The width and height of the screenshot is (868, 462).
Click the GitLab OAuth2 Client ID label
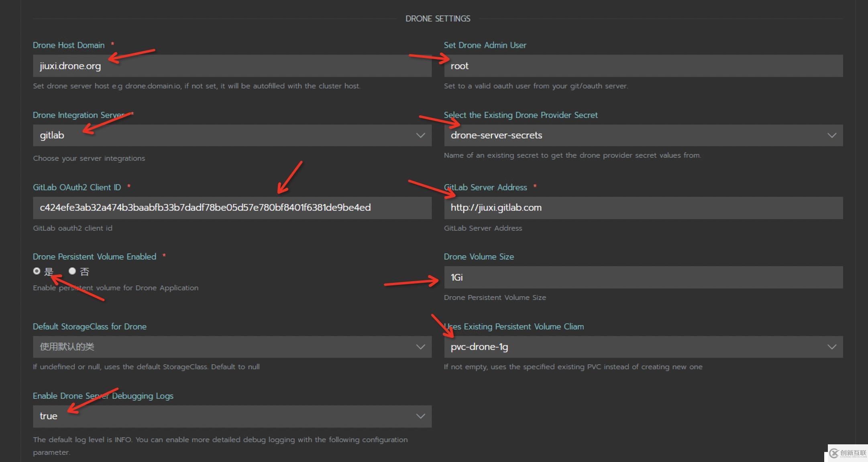(x=77, y=187)
